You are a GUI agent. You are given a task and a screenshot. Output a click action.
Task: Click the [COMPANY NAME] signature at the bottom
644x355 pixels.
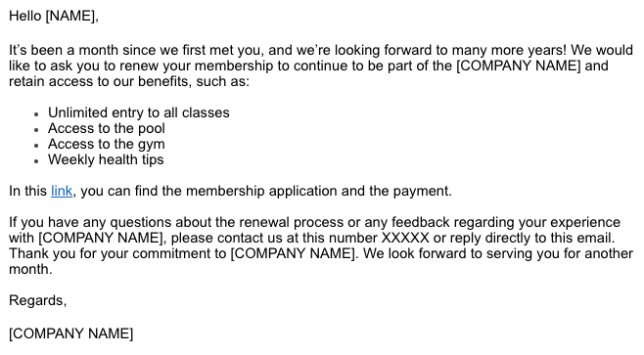pyautogui.click(x=71, y=333)
